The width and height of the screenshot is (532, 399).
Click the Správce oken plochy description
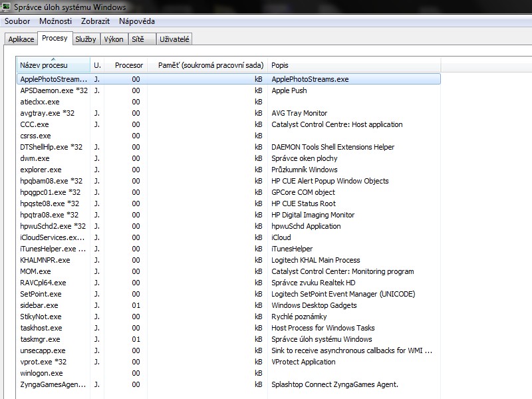305,158
